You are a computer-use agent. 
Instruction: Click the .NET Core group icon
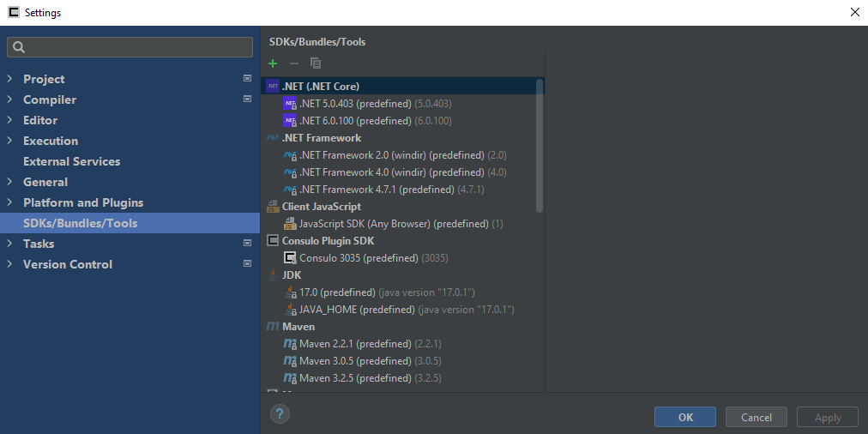273,87
